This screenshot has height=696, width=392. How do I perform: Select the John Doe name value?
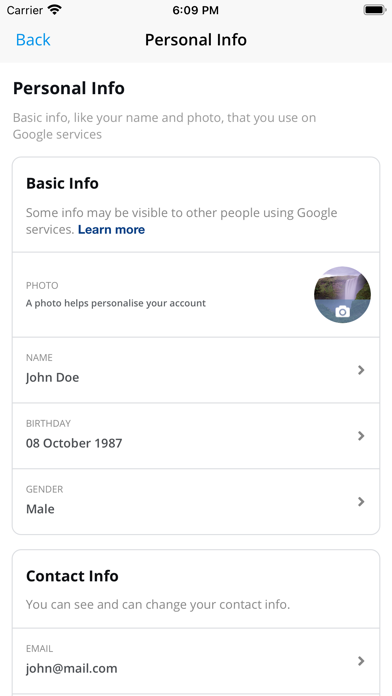pyautogui.click(x=52, y=377)
